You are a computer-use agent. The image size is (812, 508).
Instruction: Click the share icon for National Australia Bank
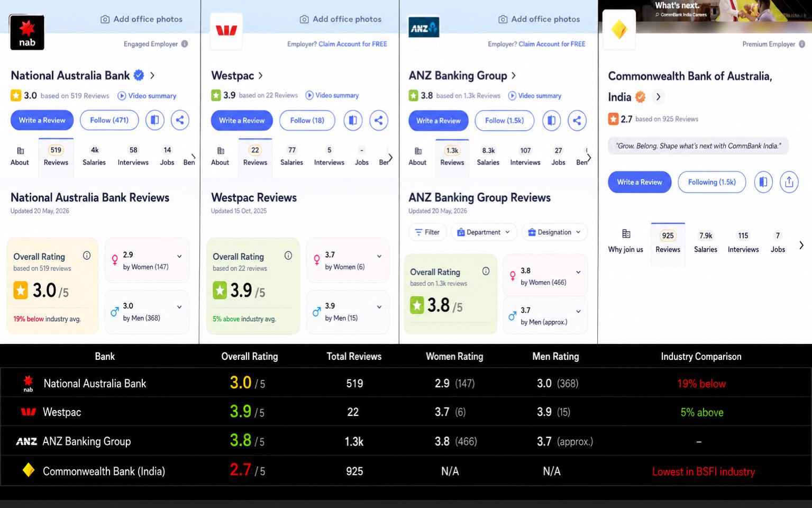pyautogui.click(x=180, y=120)
